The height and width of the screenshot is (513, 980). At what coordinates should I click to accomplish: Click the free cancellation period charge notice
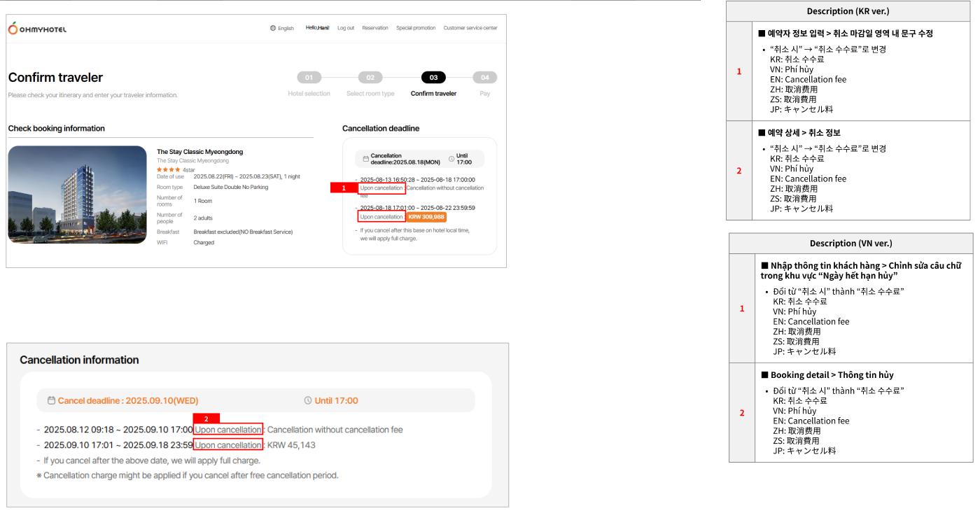point(188,475)
